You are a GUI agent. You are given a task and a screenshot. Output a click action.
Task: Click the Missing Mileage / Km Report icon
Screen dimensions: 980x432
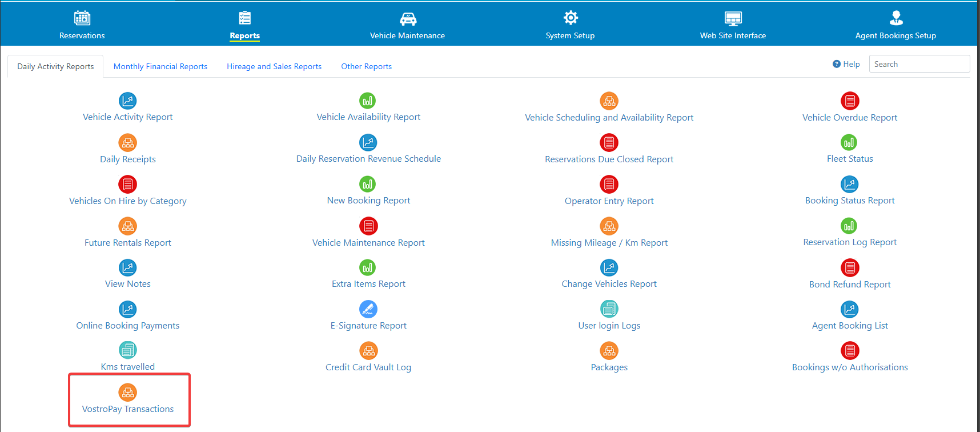coord(609,226)
